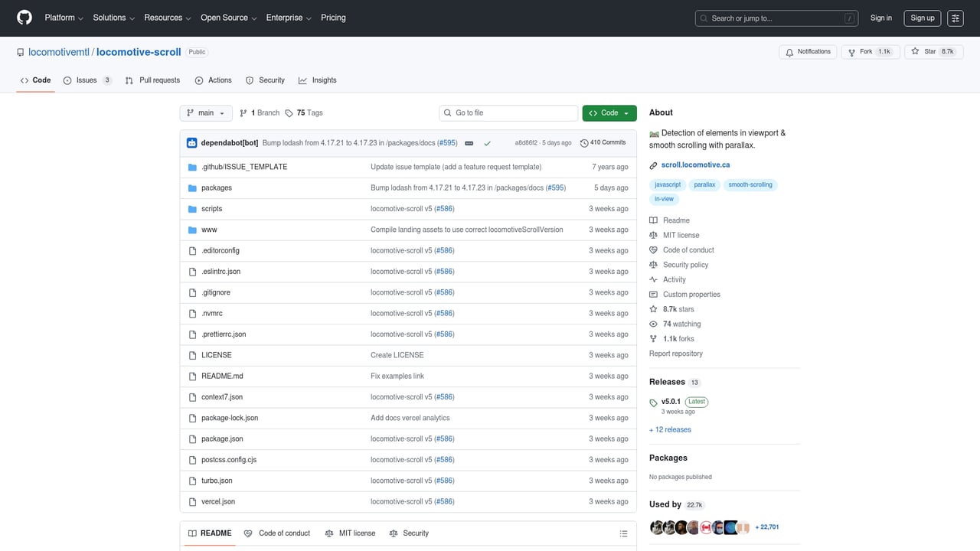This screenshot has width=980, height=551.
Task: Click the GitHub logo icon
Action: [x=24, y=18]
